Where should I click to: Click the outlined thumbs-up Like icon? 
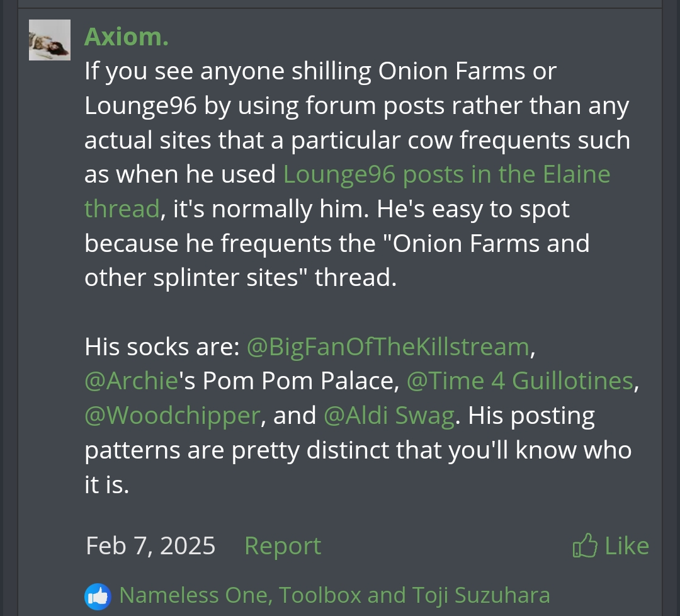[585, 545]
